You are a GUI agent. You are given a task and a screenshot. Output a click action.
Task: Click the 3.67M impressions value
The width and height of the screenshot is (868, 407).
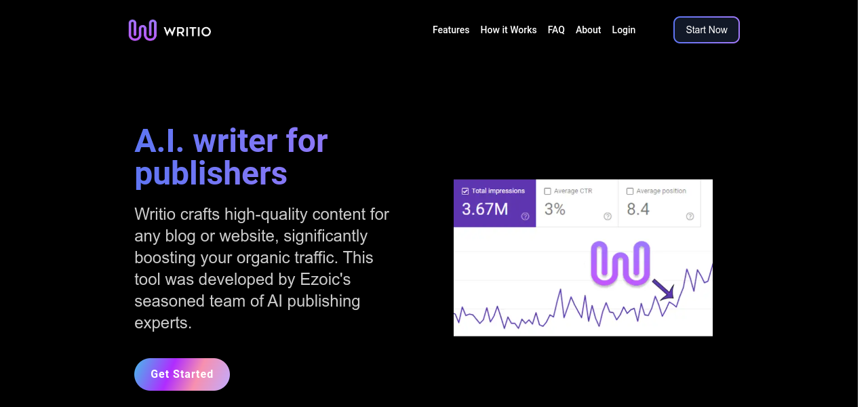click(485, 209)
